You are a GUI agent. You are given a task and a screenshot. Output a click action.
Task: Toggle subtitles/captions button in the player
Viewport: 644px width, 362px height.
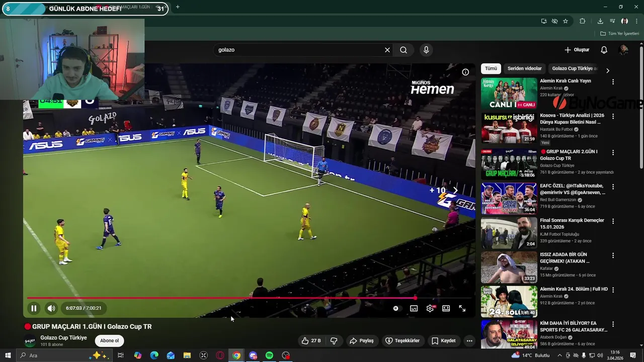(414, 308)
